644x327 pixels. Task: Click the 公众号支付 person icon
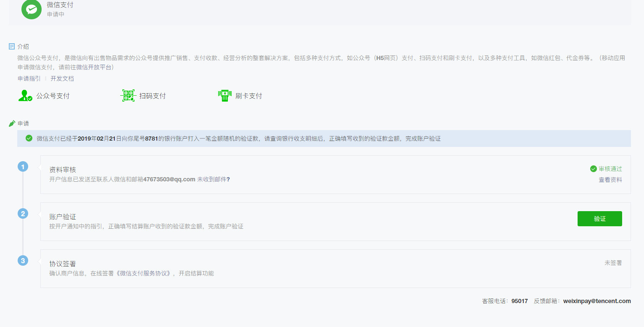[25, 96]
